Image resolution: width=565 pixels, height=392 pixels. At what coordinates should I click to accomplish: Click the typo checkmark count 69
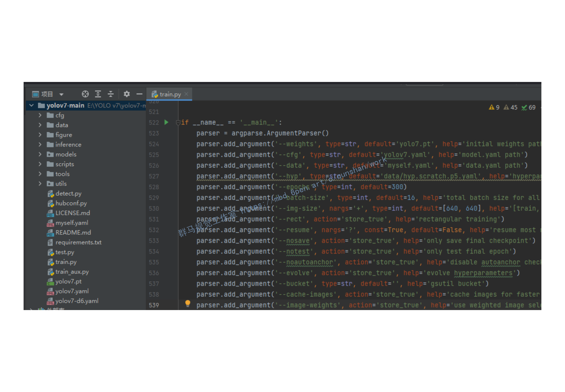528,108
